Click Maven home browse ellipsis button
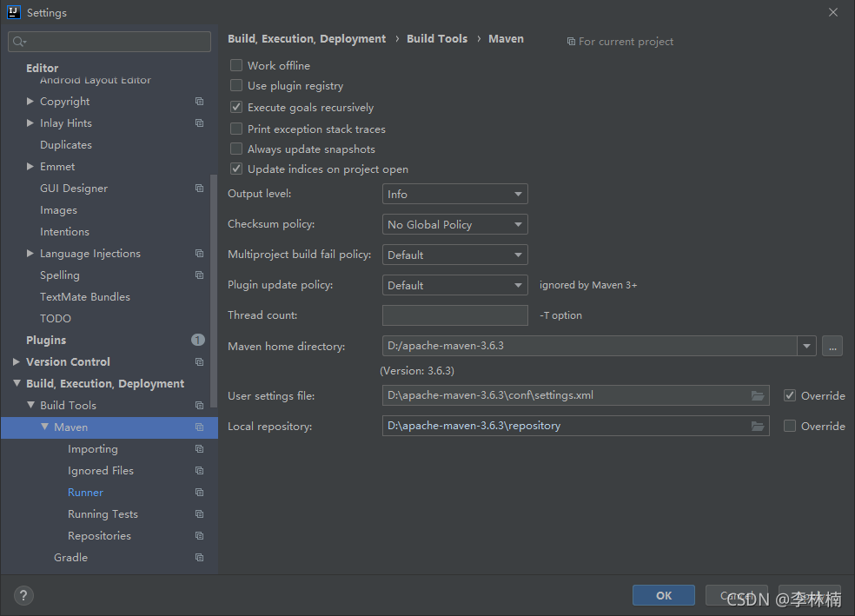Image resolution: width=855 pixels, height=616 pixels. pyautogui.click(x=832, y=346)
